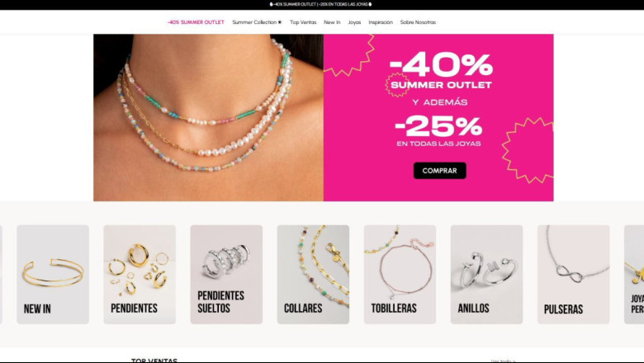This screenshot has height=363, width=644.
Task: Click the black COMPRAR button
Action: coord(439,171)
